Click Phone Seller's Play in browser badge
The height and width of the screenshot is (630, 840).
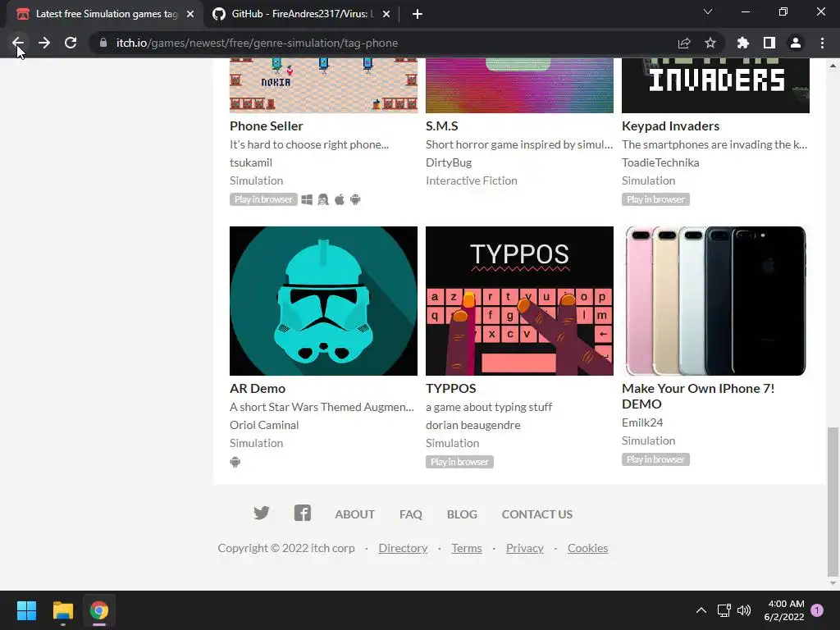(263, 199)
